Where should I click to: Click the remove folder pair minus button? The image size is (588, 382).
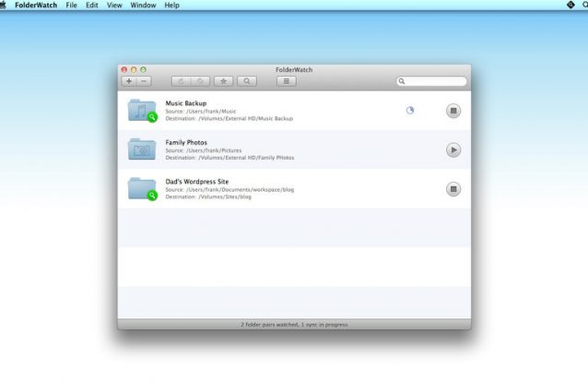pos(144,81)
